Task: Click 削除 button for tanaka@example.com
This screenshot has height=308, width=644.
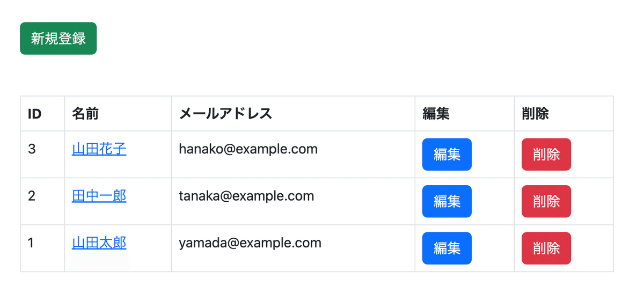Action: tap(546, 201)
